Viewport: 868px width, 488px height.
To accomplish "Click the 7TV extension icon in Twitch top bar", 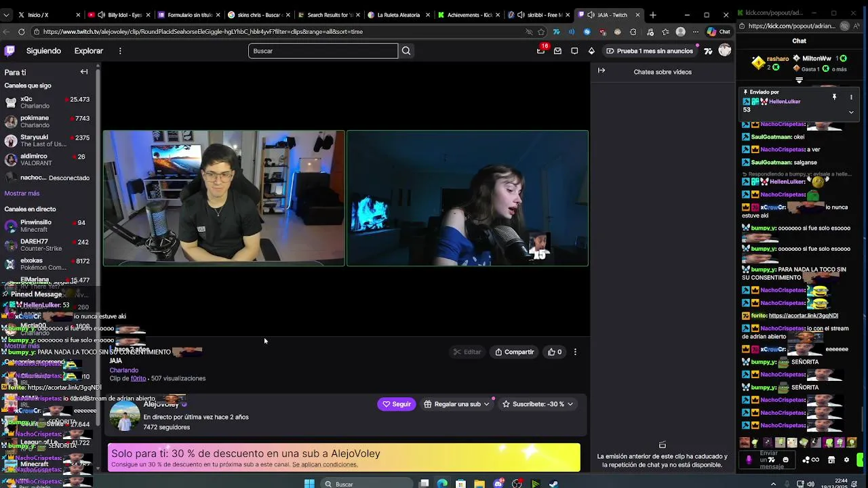I will tap(708, 51).
